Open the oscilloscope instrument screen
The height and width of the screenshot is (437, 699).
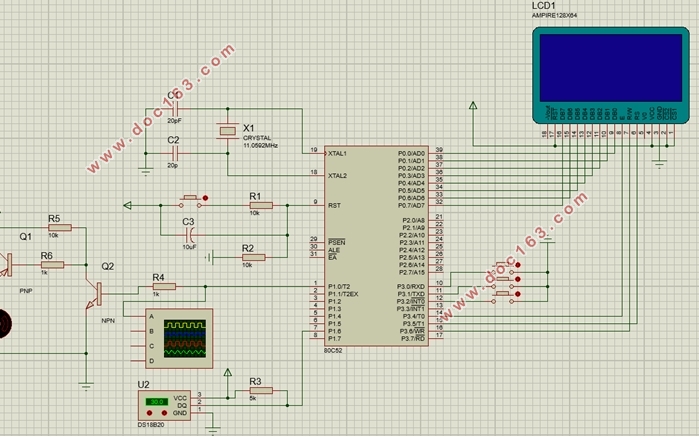185,338
